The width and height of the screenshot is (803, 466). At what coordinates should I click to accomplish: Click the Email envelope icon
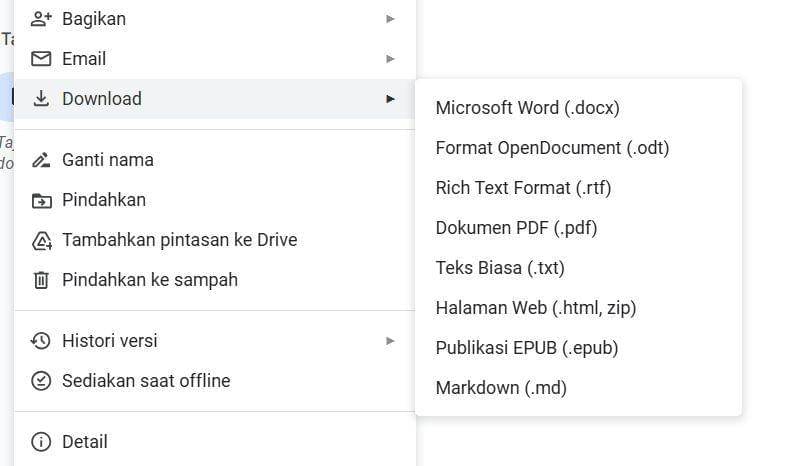(x=41, y=59)
